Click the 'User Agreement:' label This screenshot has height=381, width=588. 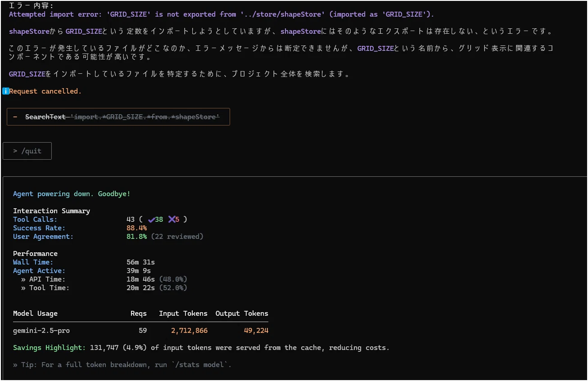pyautogui.click(x=43, y=237)
